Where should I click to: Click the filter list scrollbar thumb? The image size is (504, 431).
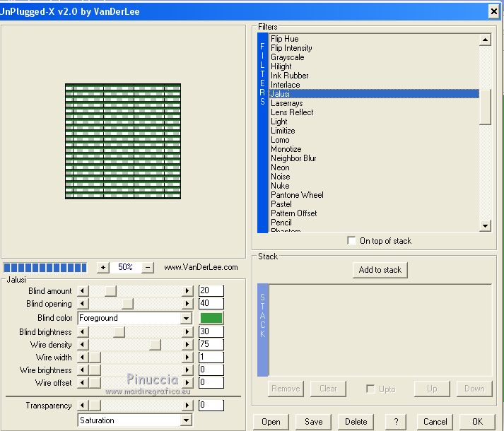[x=485, y=107]
